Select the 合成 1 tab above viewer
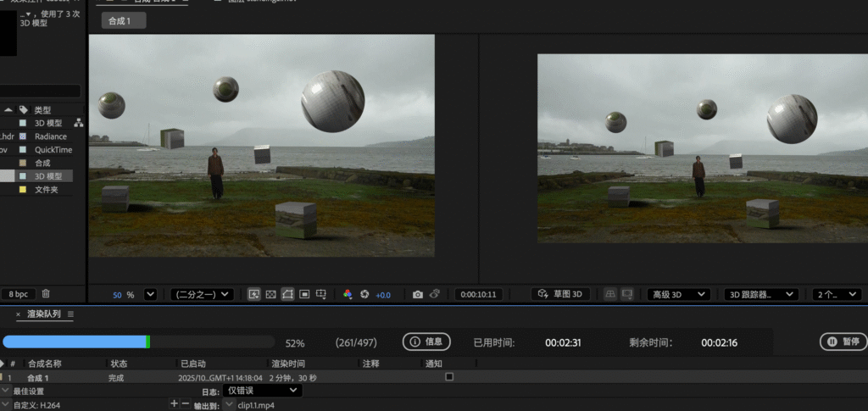The width and height of the screenshot is (868, 411). tap(123, 20)
